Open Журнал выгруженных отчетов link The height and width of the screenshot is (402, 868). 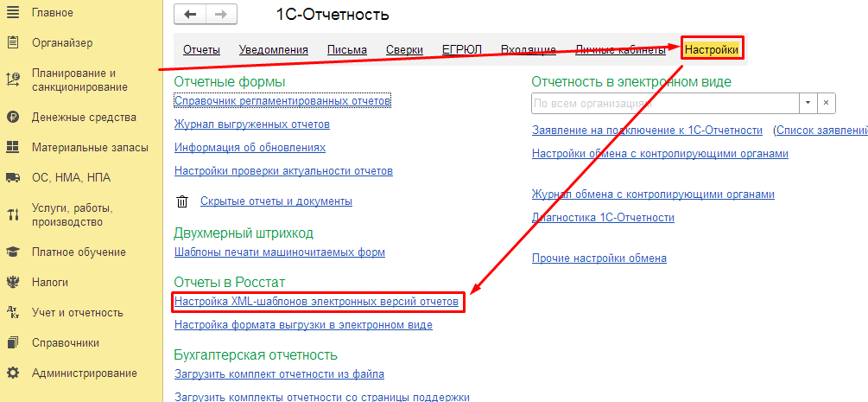click(252, 124)
